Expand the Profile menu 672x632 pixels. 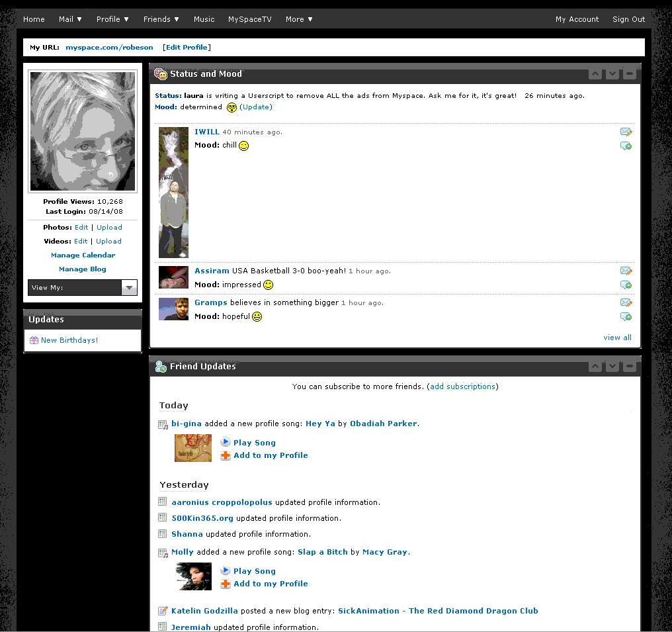point(112,19)
